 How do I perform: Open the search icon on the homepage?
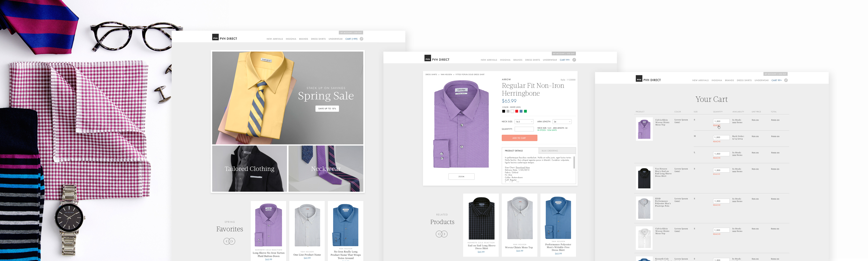361,39
